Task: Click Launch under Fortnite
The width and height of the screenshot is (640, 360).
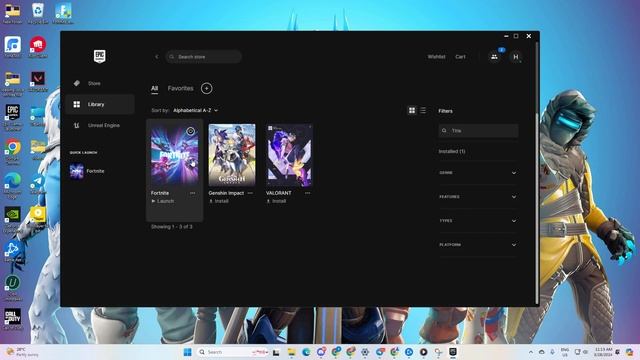Action: pyautogui.click(x=163, y=201)
